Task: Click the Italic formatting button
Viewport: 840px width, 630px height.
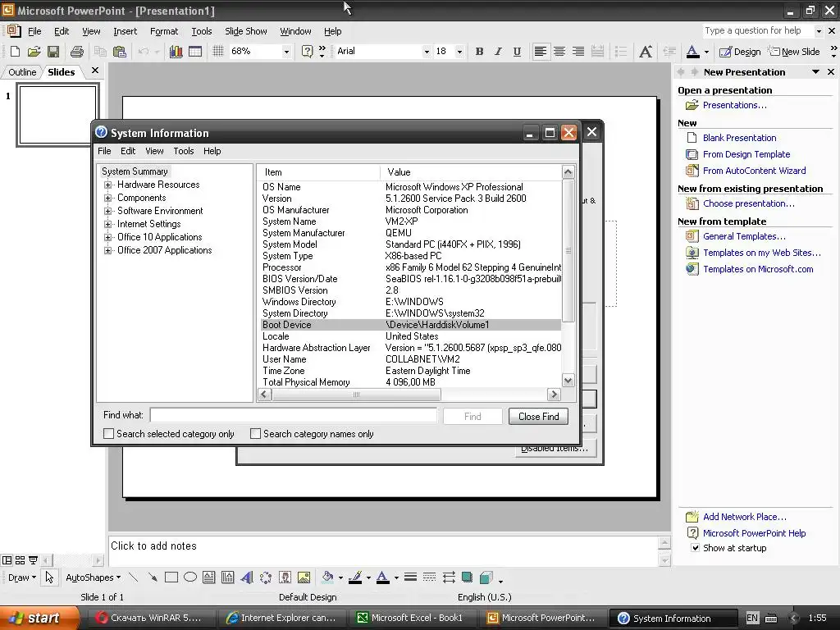Action: tap(498, 52)
